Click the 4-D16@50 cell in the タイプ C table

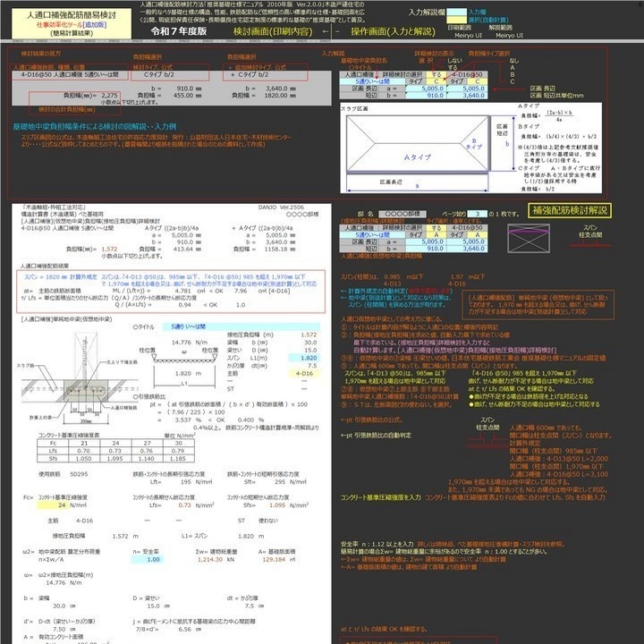467,75
